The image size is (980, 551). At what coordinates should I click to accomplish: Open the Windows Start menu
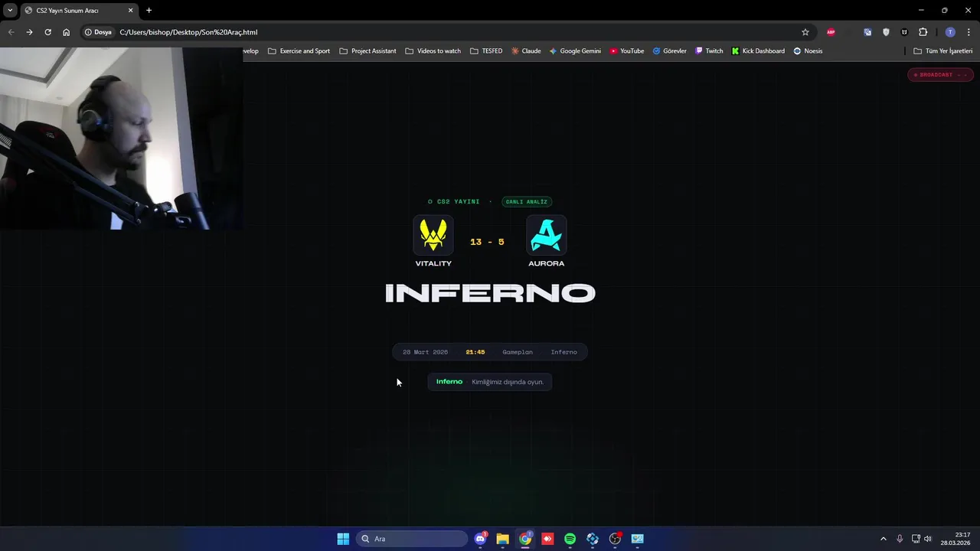coord(343,539)
